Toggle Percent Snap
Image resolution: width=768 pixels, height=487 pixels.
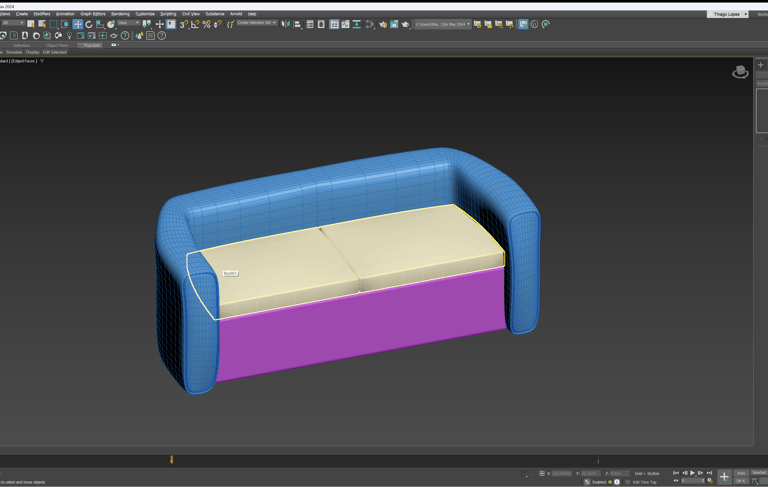[x=206, y=24]
